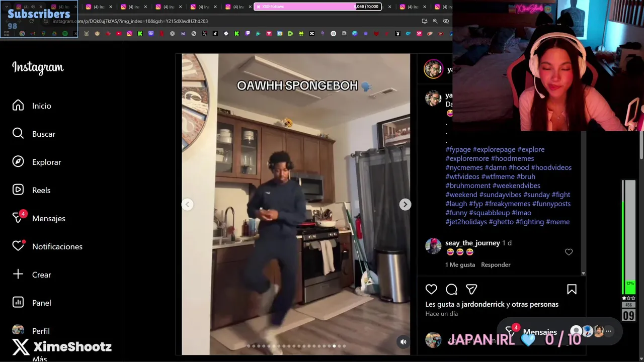644x362 pixels.
Task: Open seay_the_journey profile link
Action: click(472, 243)
